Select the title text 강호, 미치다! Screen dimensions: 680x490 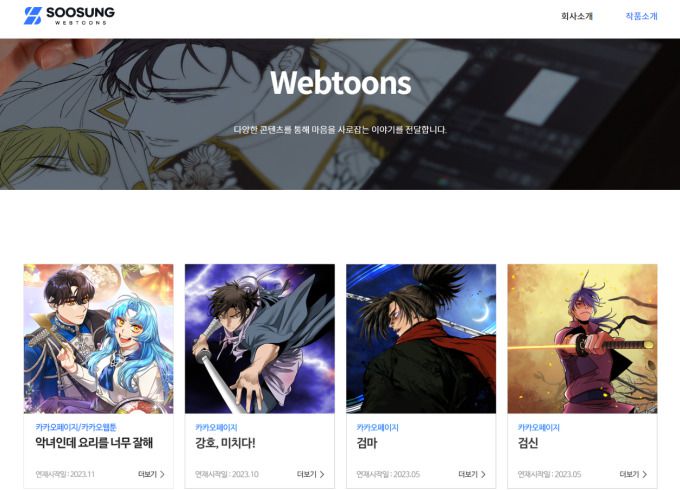point(226,443)
